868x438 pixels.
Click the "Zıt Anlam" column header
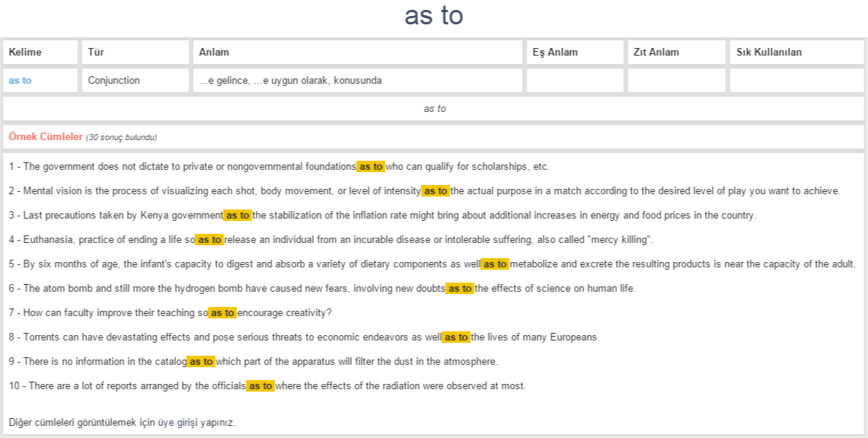[656, 53]
